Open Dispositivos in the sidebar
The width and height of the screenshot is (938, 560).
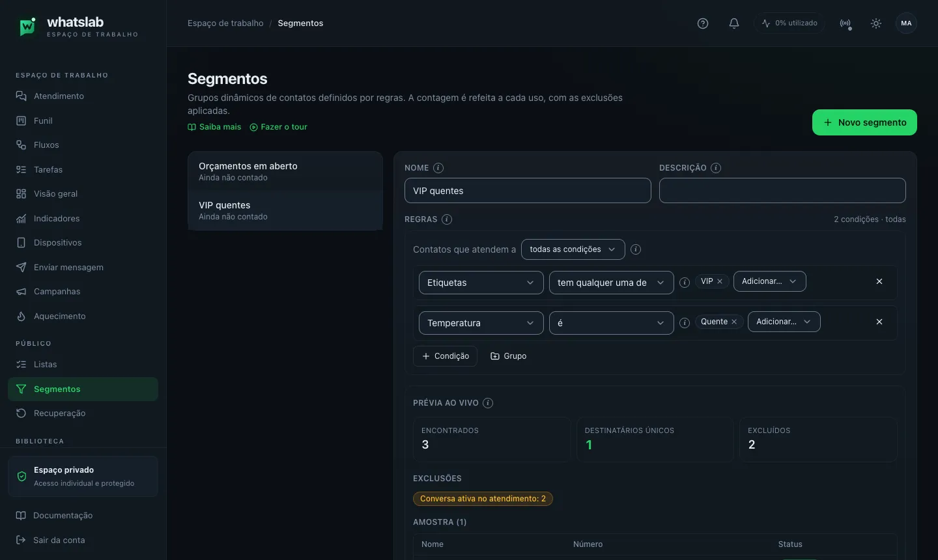(x=83, y=243)
